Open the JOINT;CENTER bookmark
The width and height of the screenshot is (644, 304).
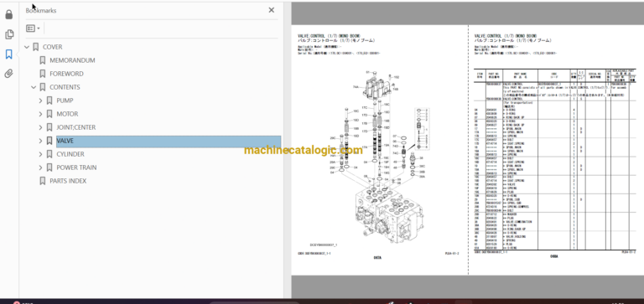click(76, 127)
